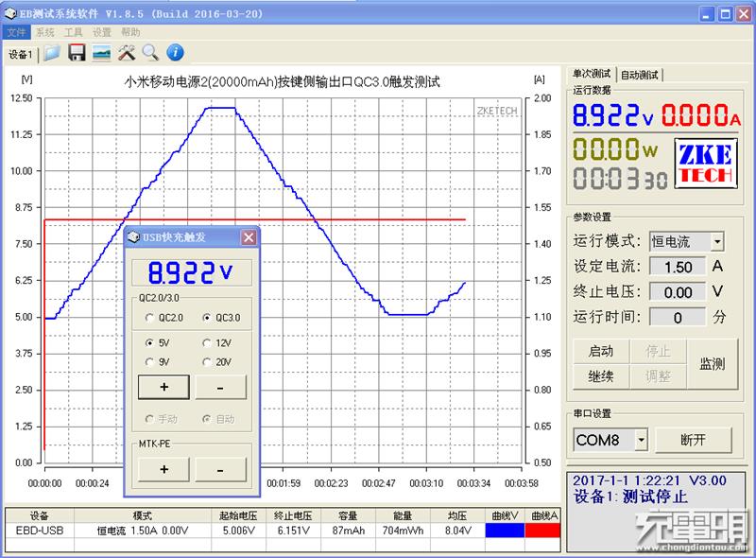Screen dimensions: 756x558
Task: Open the hammer and wrench tools icon
Action: tap(127, 53)
